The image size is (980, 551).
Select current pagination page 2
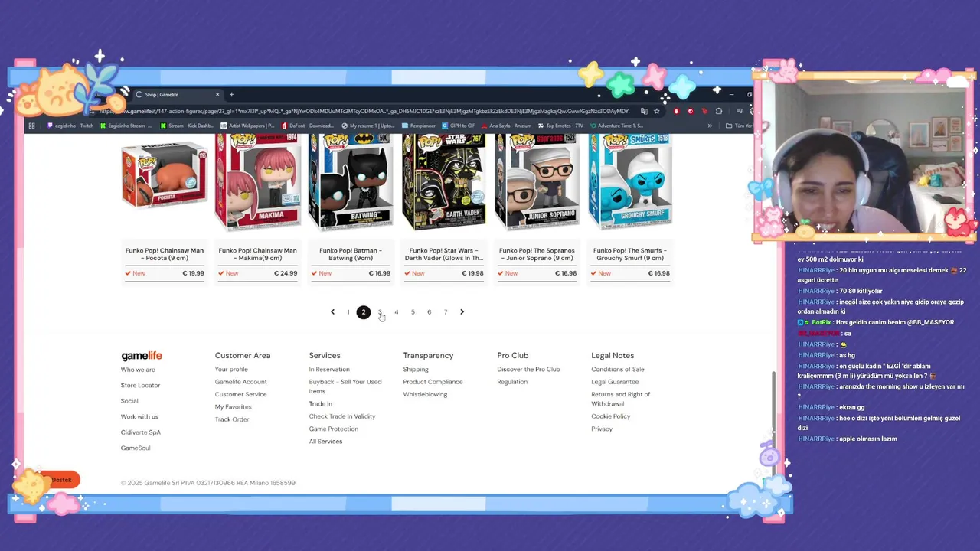tap(364, 312)
